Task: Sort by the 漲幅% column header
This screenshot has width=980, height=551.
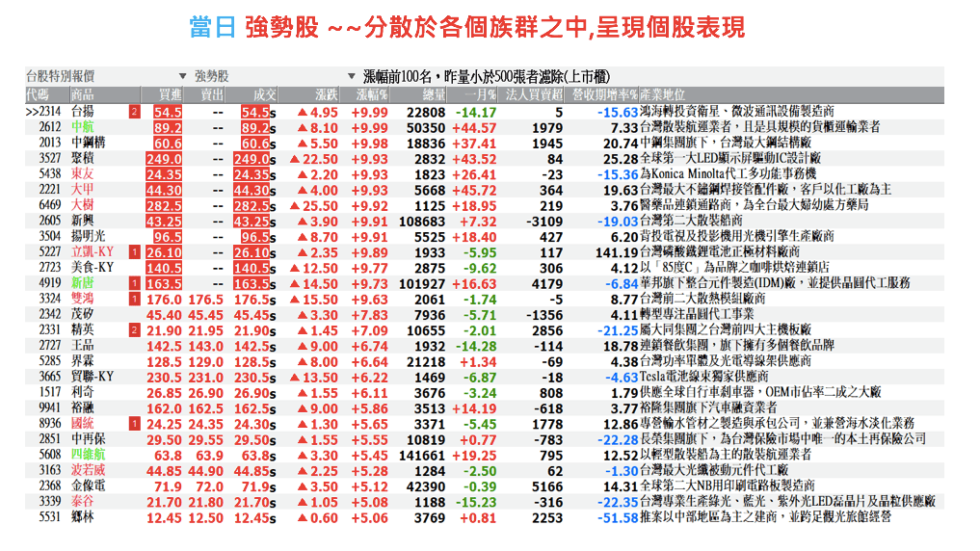Action: [x=371, y=94]
